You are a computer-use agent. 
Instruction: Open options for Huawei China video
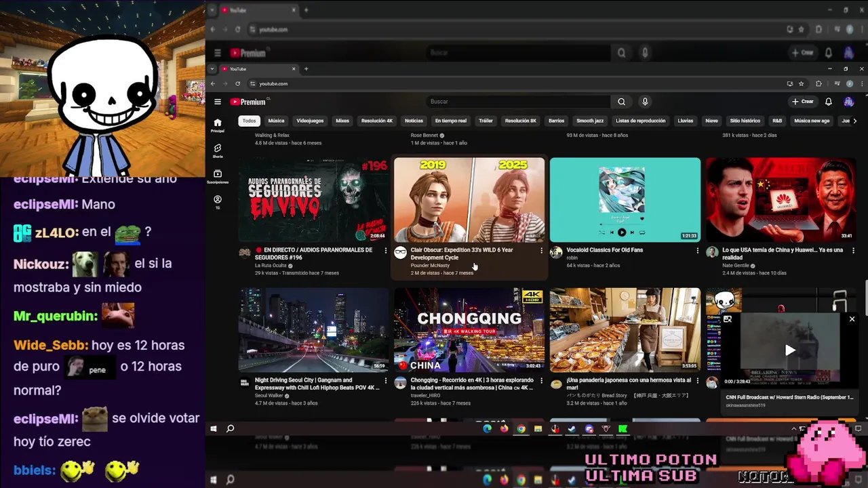coord(852,250)
